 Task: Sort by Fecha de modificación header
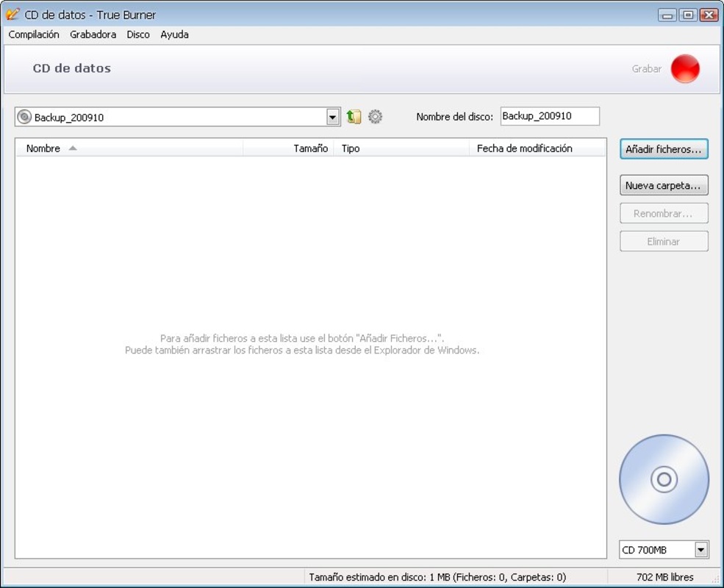pos(524,148)
